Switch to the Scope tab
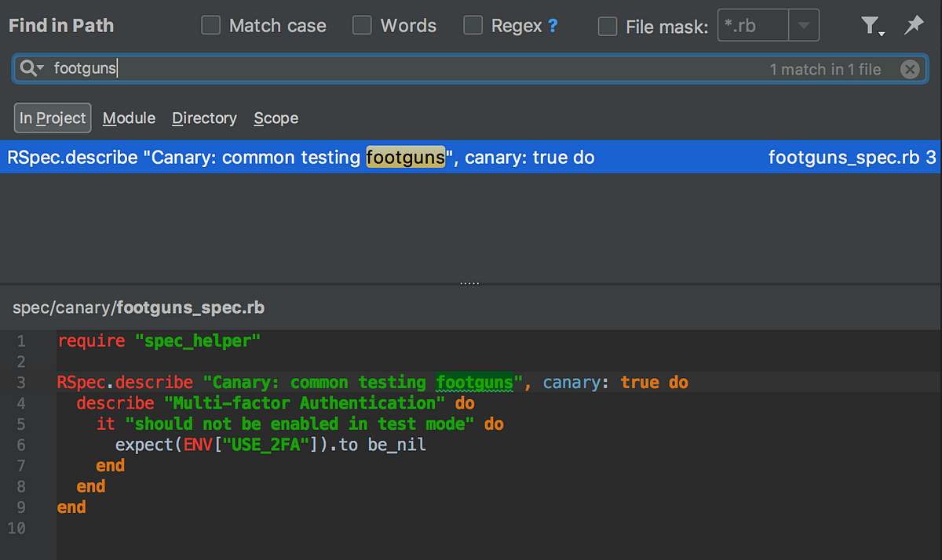The image size is (942, 560). pyautogui.click(x=276, y=118)
